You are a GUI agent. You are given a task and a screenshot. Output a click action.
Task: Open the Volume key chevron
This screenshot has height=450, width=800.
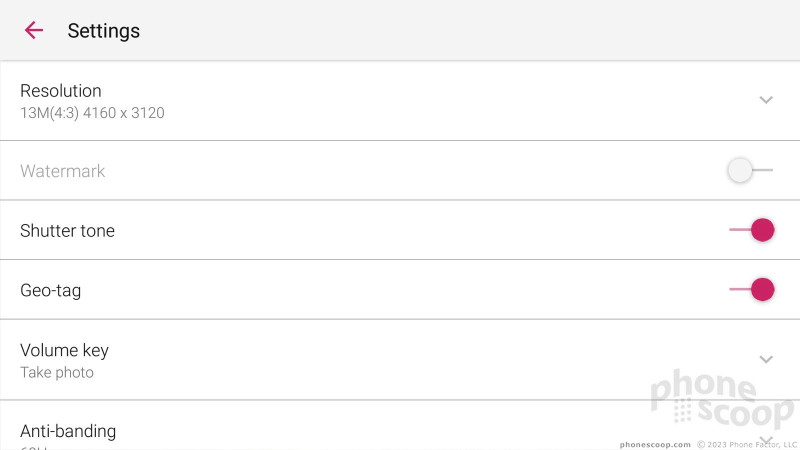click(x=766, y=360)
